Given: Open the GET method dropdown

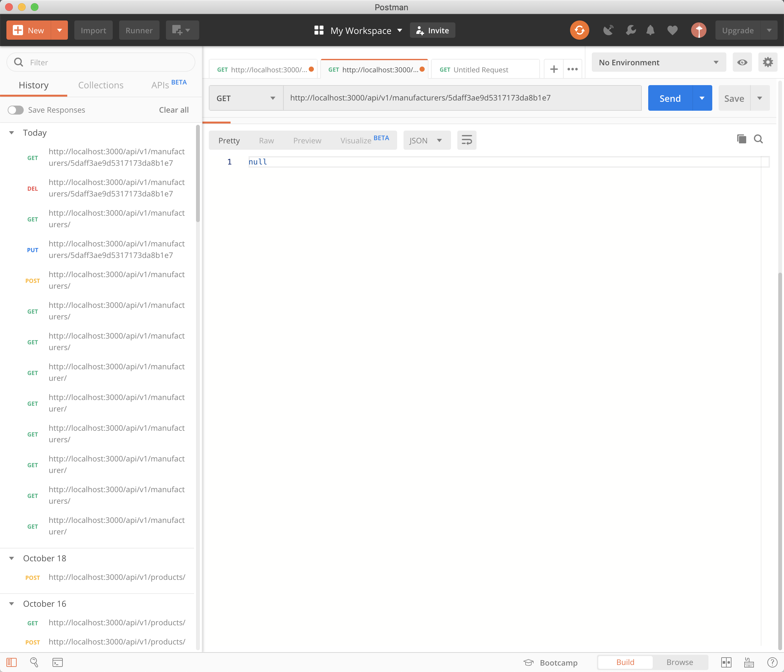Looking at the screenshot, I should tap(246, 98).
